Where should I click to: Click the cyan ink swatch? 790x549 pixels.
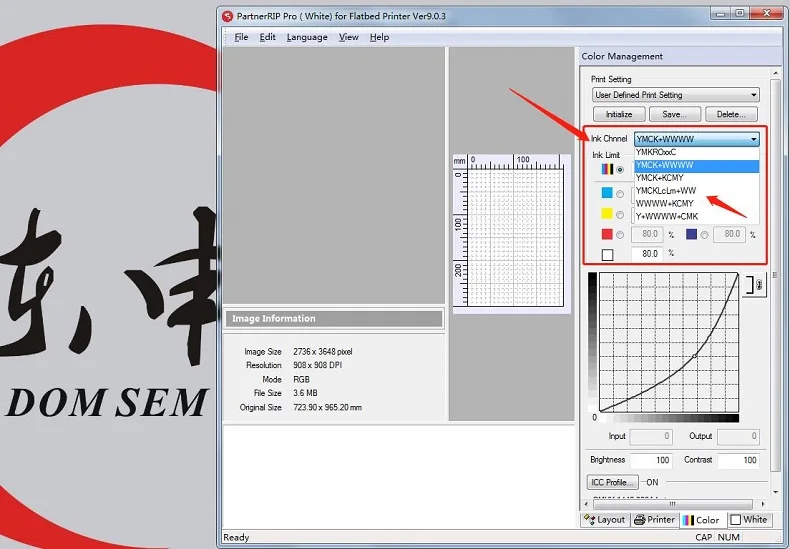[x=607, y=193]
